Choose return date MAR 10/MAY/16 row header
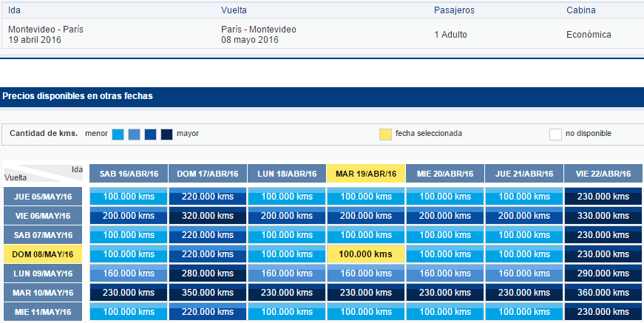Image resolution: width=644 pixels, height=323 pixels. (43, 293)
